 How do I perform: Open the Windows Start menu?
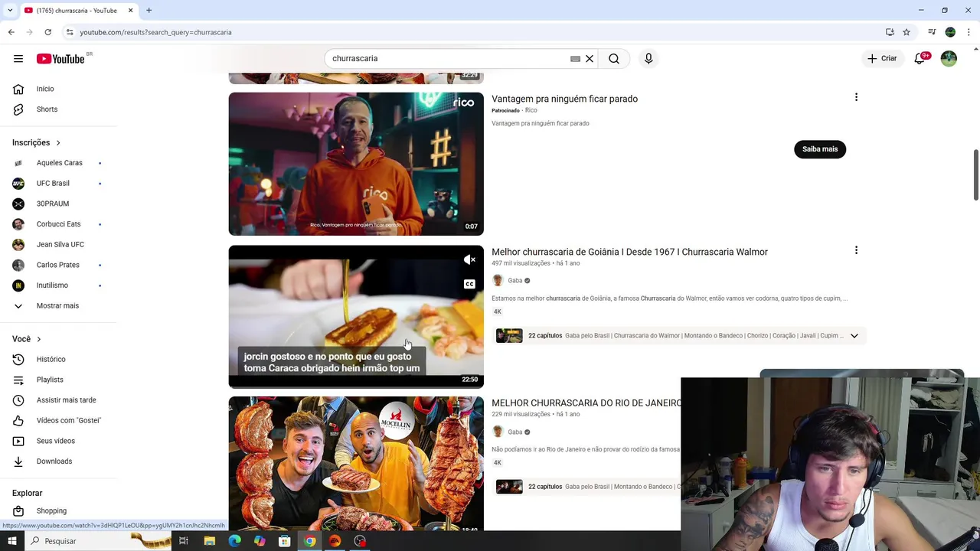pos(11,541)
